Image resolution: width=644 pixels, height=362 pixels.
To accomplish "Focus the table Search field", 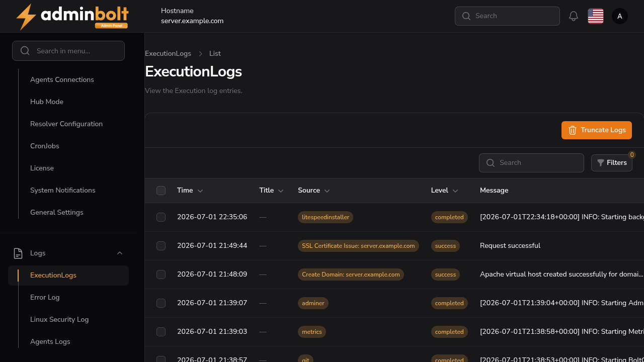I will (531, 163).
